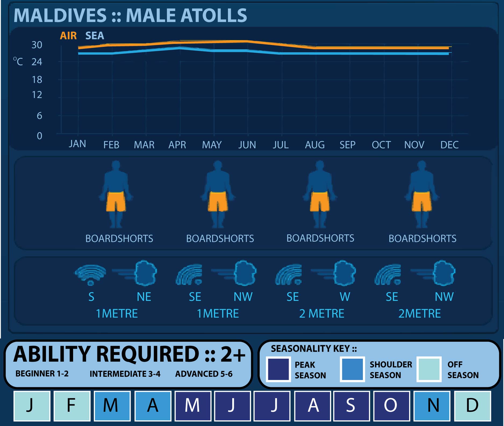This screenshot has width=504, height=426.
Task: Select the rightmost boardshorts surfer figure
Action: [x=421, y=194]
